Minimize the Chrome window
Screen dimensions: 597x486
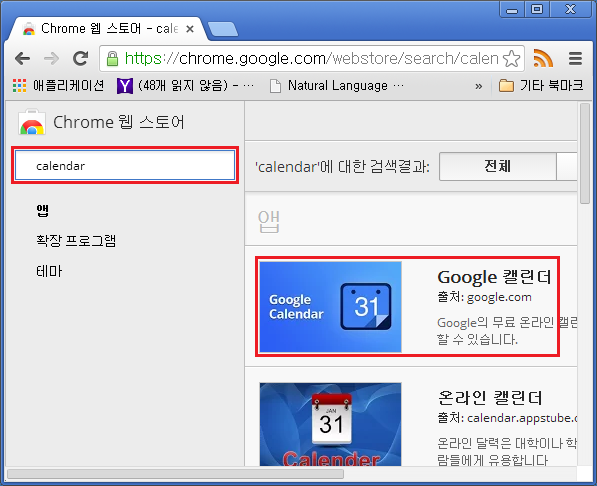tap(512, 9)
